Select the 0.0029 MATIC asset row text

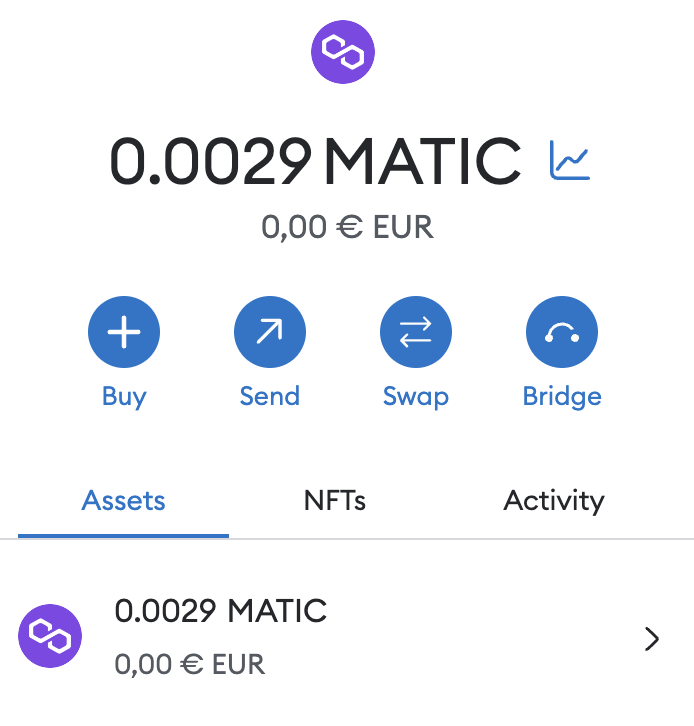(221, 610)
